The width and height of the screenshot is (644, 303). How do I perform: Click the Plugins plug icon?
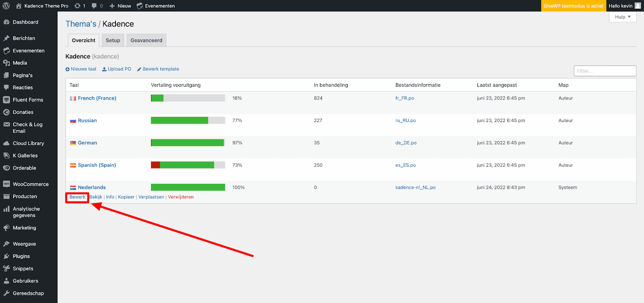pyautogui.click(x=6, y=256)
